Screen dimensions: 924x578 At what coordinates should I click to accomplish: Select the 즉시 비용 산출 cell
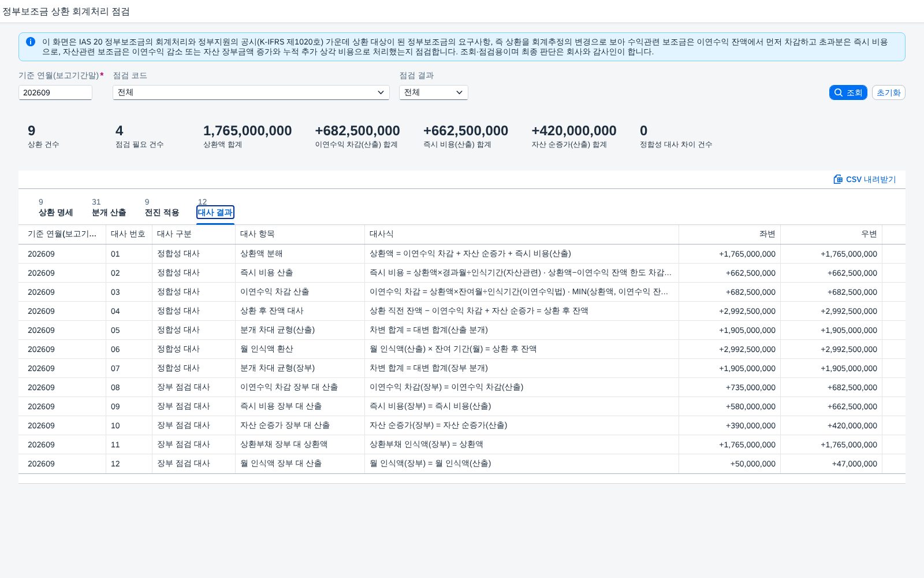pos(300,273)
